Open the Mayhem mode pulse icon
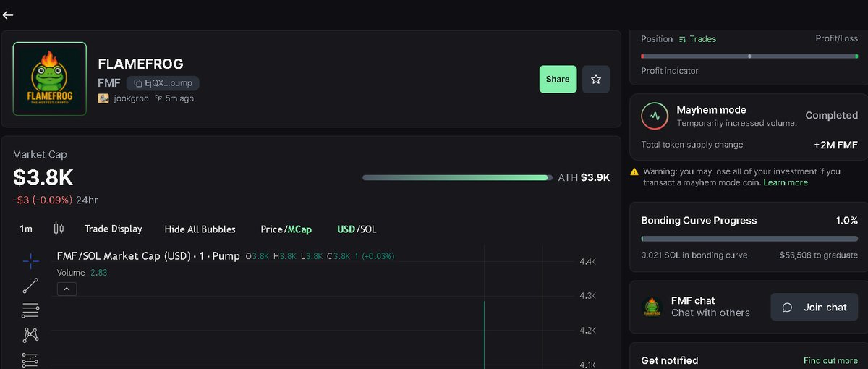The image size is (868, 369). pyautogui.click(x=655, y=115)
